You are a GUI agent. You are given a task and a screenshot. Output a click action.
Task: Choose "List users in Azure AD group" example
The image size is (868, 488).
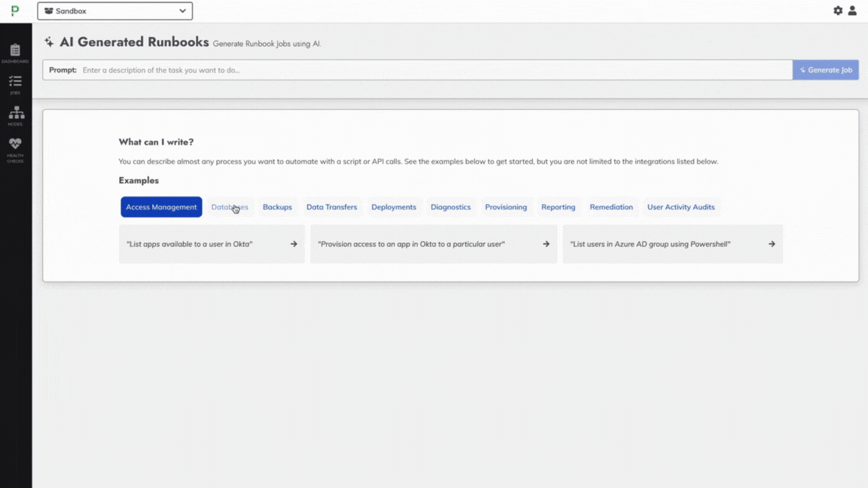[651, 244]
